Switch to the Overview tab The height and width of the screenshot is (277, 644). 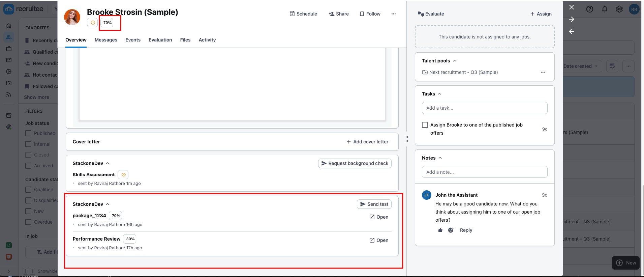(x=76, y=40)
